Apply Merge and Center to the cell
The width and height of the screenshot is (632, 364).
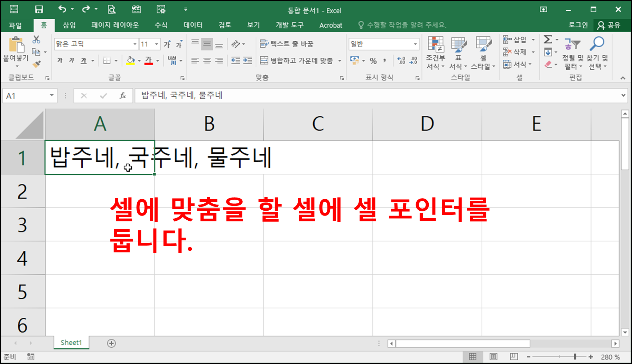297,61
